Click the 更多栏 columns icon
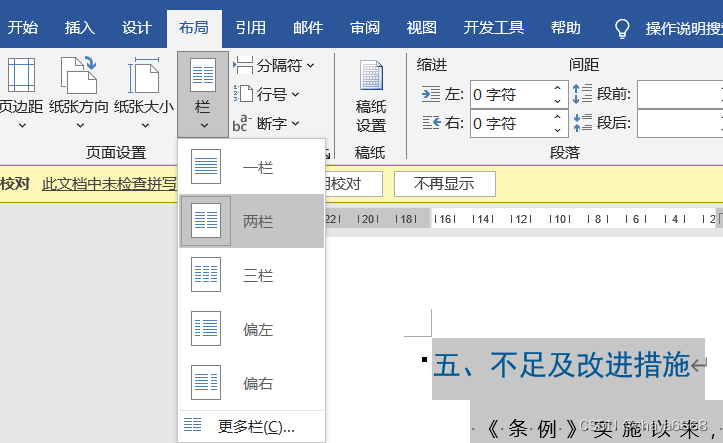 tap(192, 425)
